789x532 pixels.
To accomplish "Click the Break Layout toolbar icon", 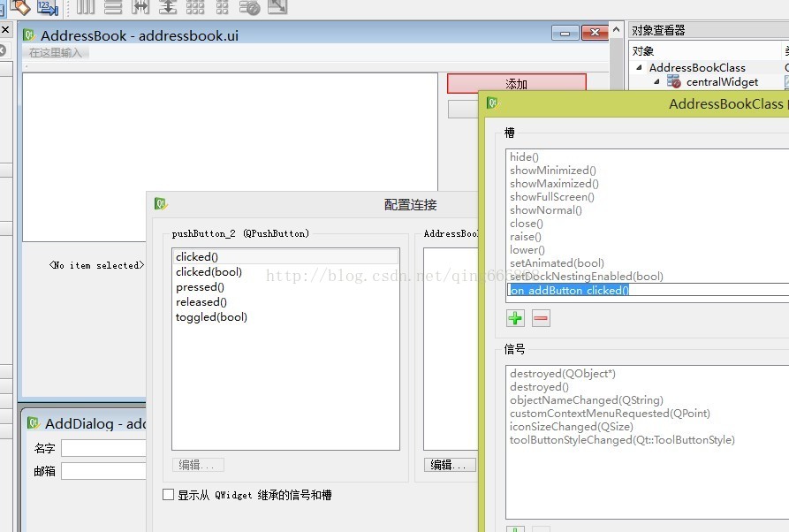I will (x=249, y=6).
